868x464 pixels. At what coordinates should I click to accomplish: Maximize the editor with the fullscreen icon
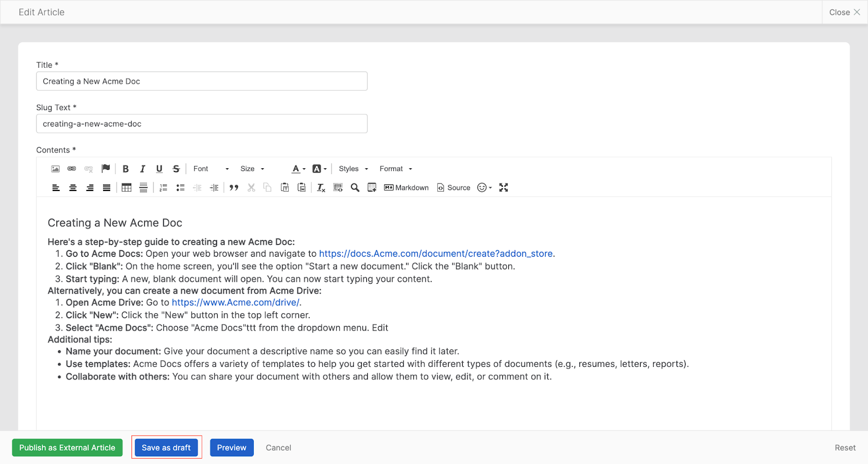tap(503, 188)
